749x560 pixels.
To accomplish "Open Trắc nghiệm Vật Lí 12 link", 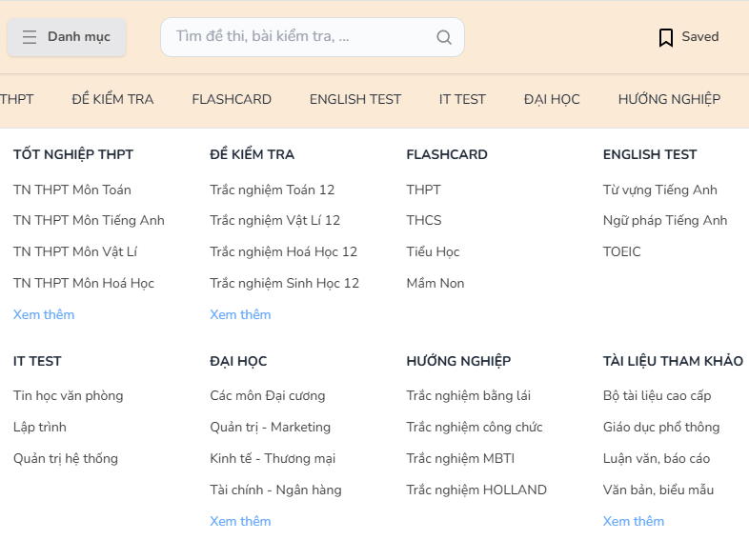I will click(x=275, y=221).
